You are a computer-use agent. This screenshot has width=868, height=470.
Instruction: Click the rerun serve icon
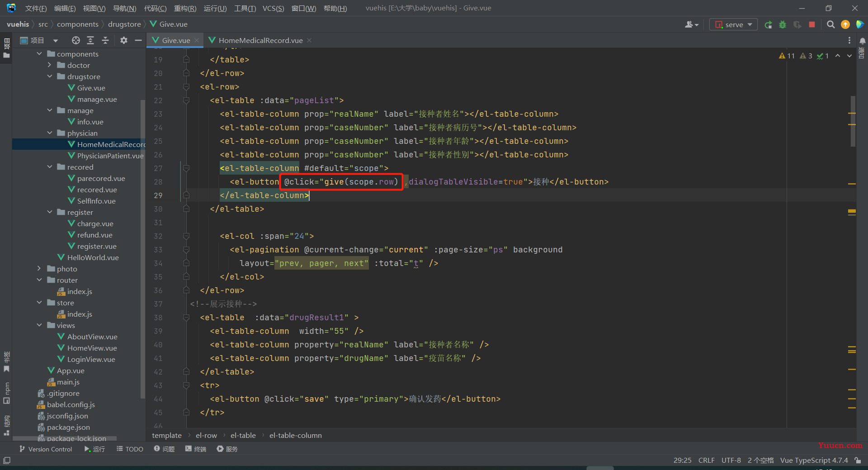pos(768,24)
